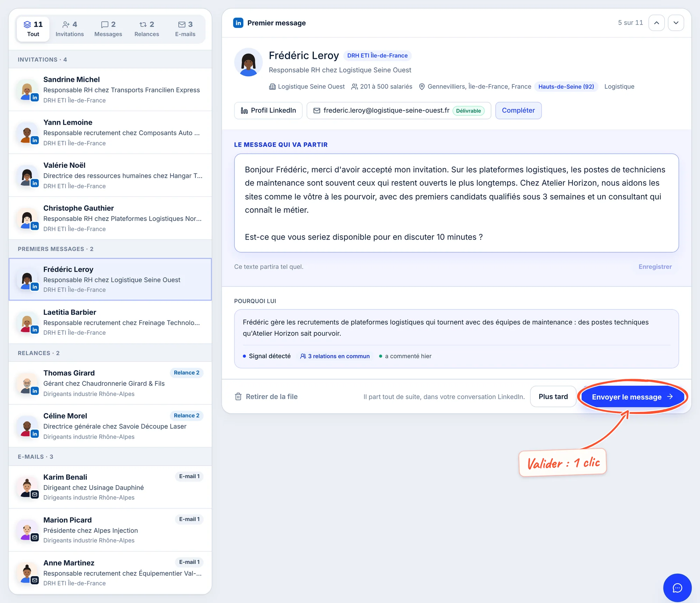
Task: Click Relance 2 badge on Thomas Girard
Action: (x=187, y=373)
